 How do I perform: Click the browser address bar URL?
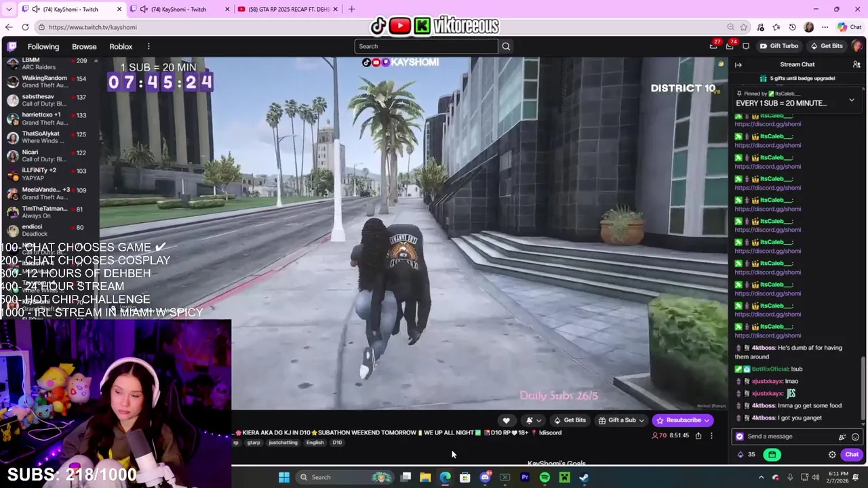[x=93, y=27]
